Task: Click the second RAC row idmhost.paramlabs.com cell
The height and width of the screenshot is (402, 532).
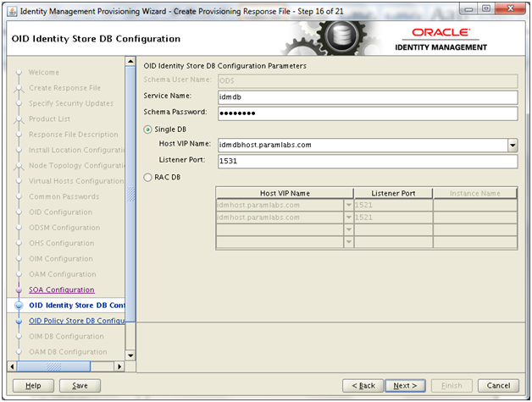Action: click(280, 218)
